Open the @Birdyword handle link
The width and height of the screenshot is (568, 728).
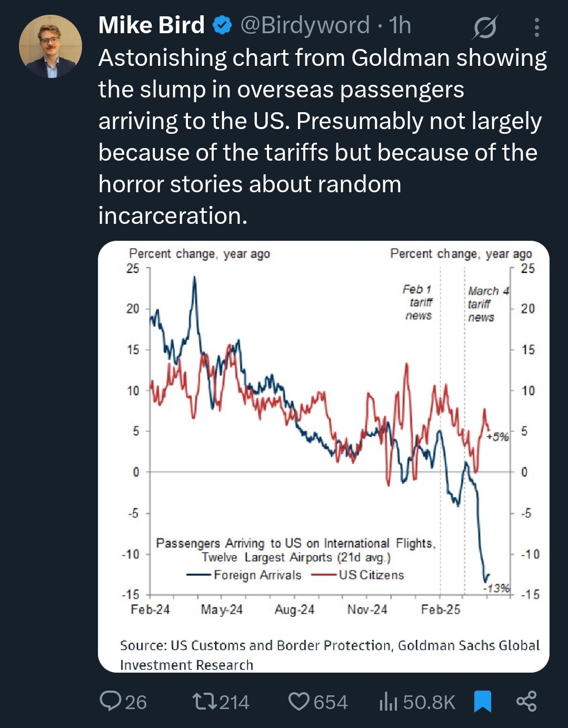[x=305, y=25]
